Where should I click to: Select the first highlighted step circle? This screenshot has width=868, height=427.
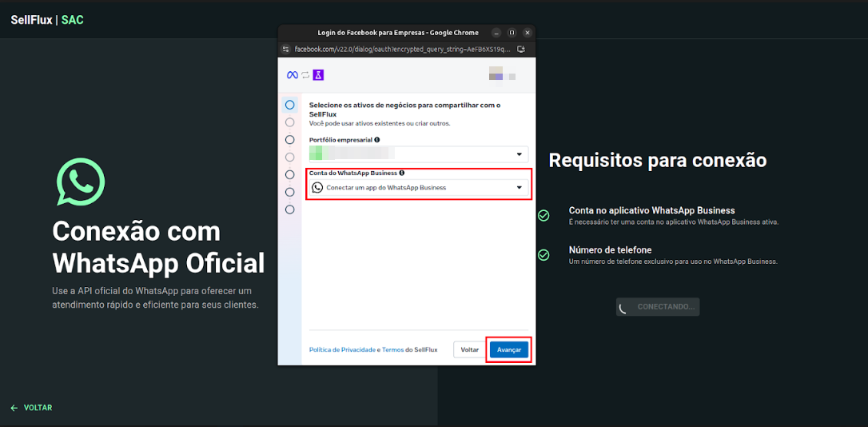pyautogui.click(x=289, y=105)
